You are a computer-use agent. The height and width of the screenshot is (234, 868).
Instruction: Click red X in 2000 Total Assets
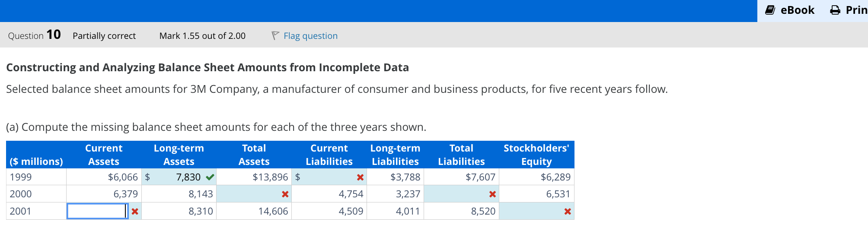(285, 194)
